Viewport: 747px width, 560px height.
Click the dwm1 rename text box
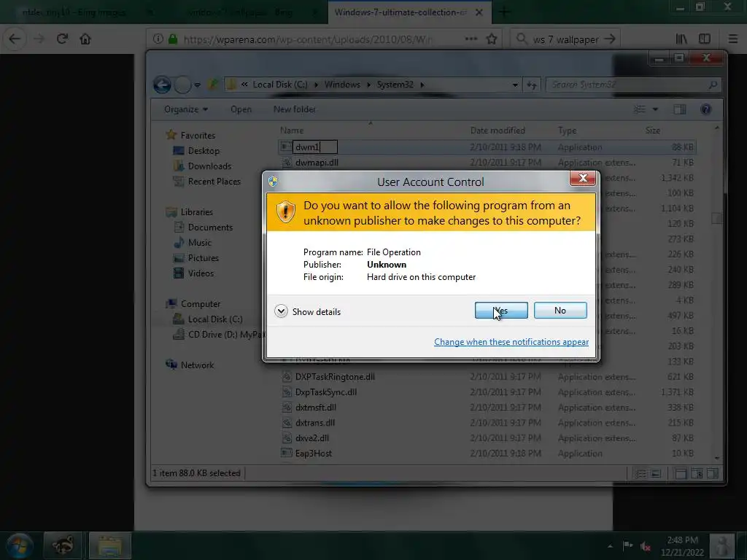[315, 147]
